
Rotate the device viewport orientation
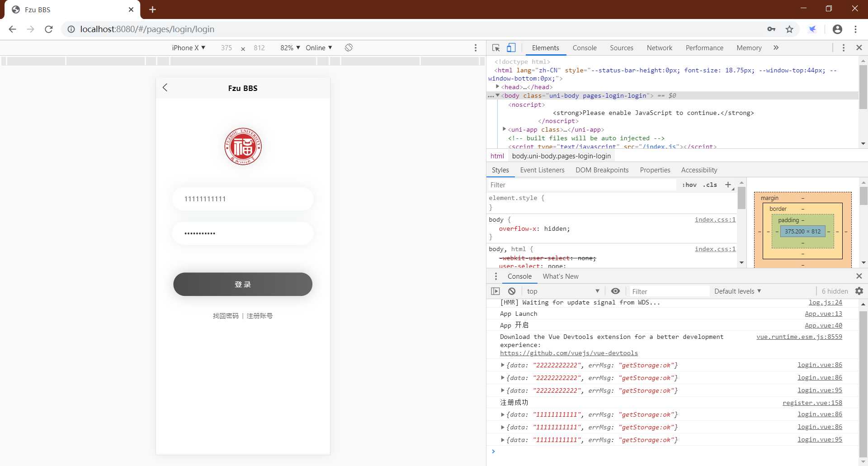coord(349,48)
